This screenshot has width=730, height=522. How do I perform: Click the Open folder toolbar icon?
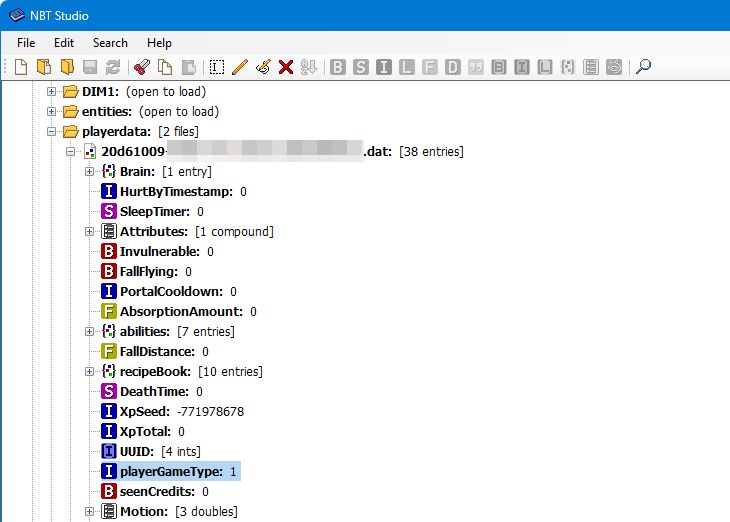(x=67, y=67)
